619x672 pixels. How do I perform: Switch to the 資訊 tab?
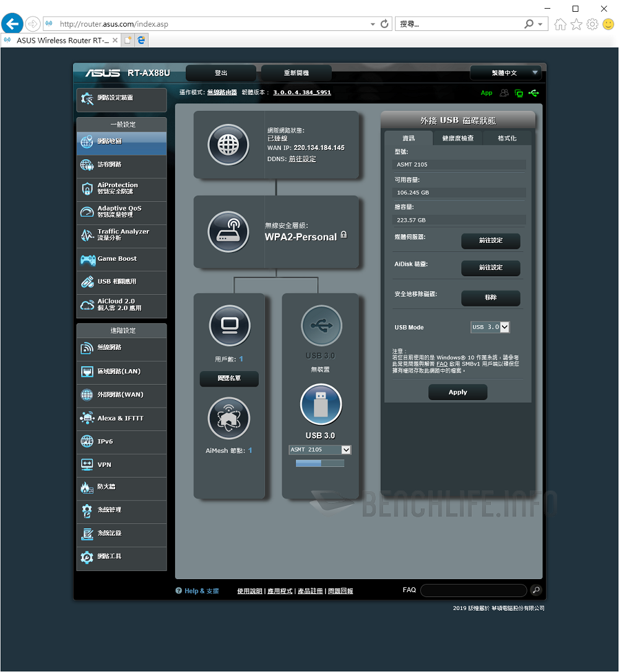pyautogui.click(x=409, y=138)
